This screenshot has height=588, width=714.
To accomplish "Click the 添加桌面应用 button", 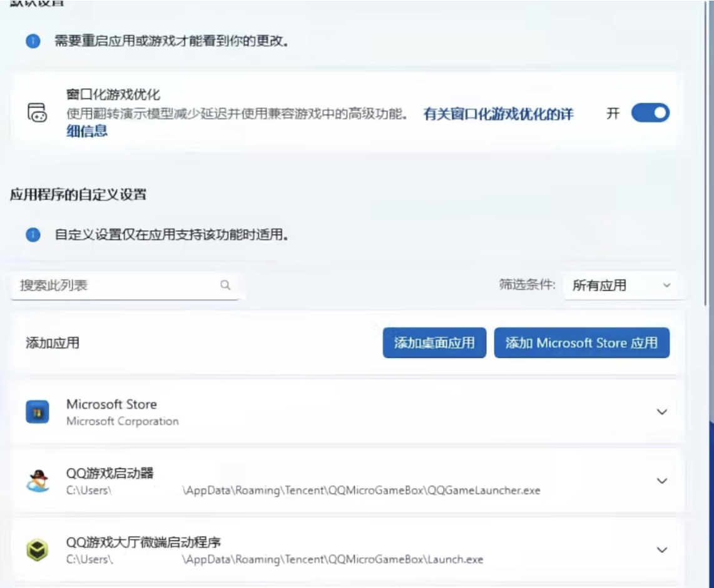I will pos(434,343).
